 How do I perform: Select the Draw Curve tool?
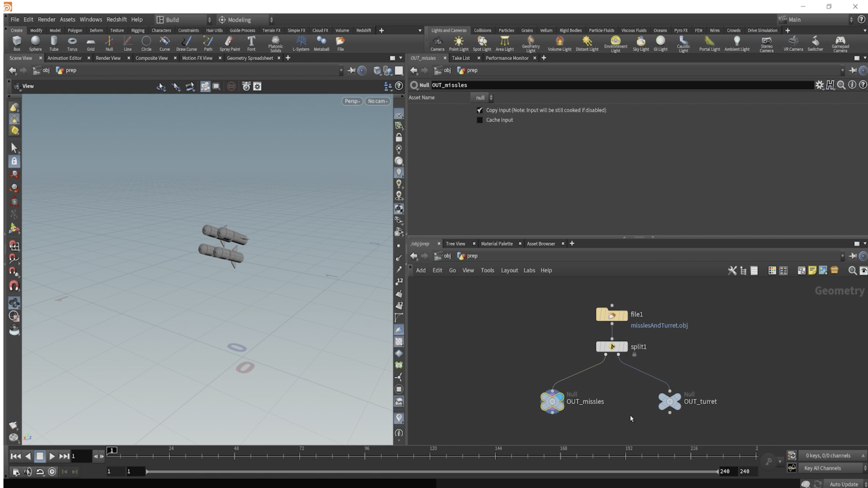point(186,44)
